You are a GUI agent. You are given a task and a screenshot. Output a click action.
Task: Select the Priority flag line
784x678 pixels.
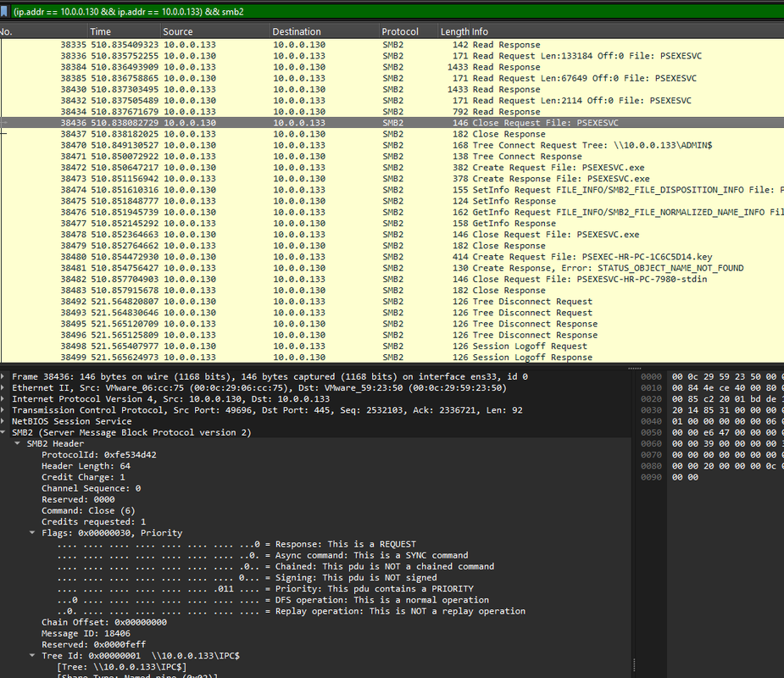tap(265, 588)
